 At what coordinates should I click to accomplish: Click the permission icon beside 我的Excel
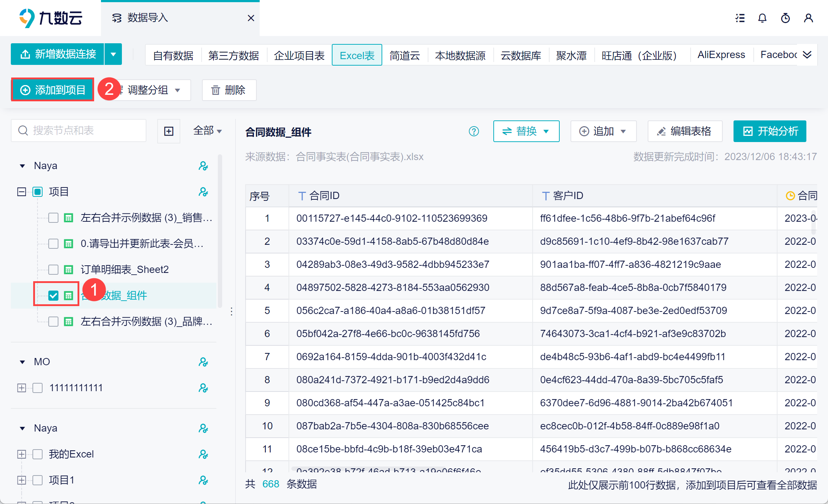pyautogui.click(x=203, y=454)
